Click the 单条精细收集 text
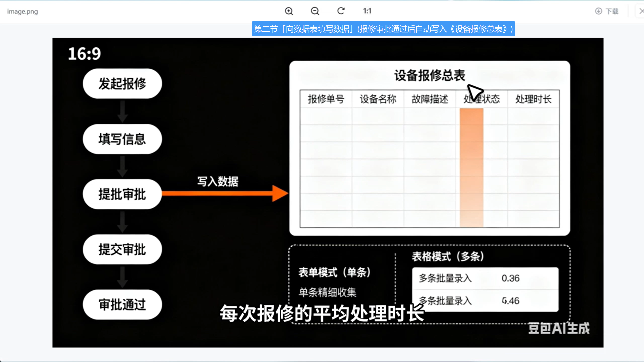 (328, 292)
